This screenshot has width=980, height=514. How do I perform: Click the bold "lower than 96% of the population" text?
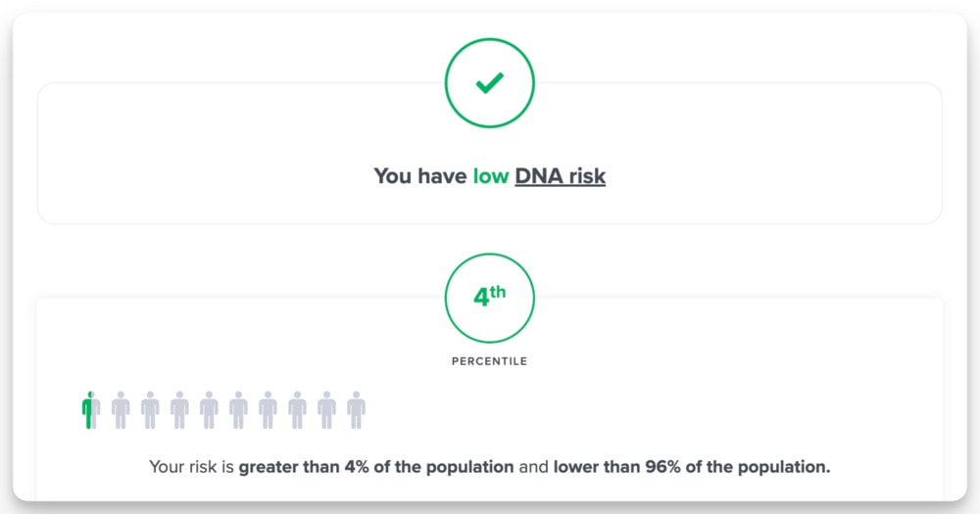pyautogui.click(x=691, y=467)
